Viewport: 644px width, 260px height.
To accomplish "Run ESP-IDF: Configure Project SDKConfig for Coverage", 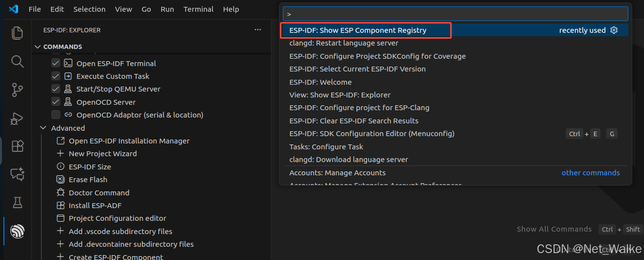I will (455, 56).
